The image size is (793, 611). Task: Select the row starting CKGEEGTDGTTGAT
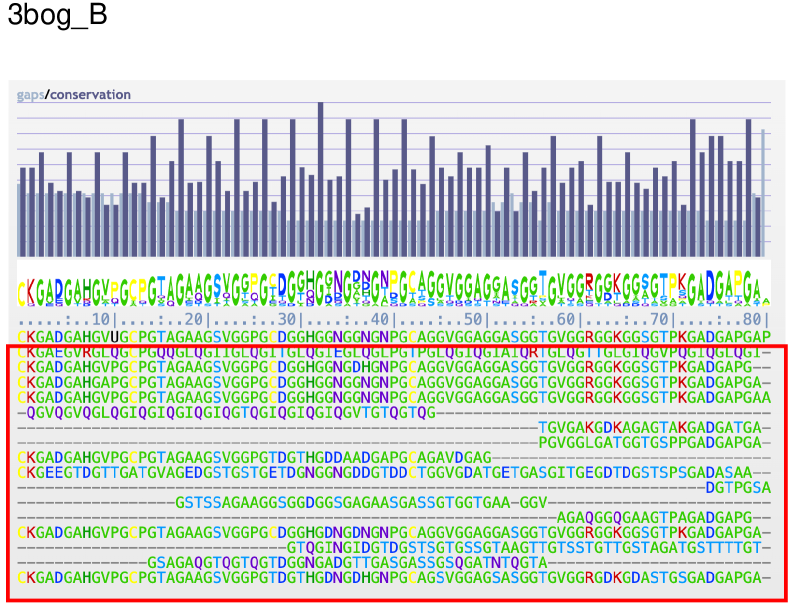tap(394, 472)
